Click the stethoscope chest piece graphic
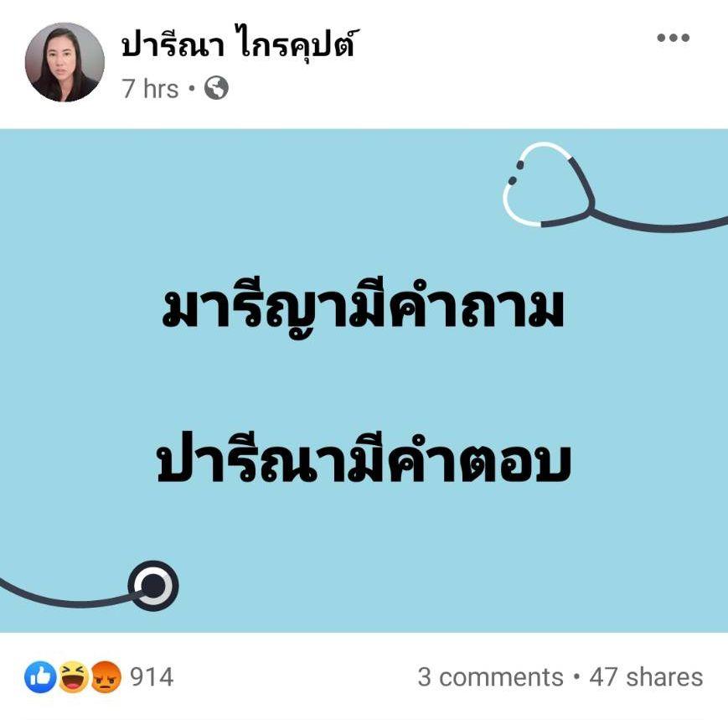 pyautogui.click(x=153, y=586)
